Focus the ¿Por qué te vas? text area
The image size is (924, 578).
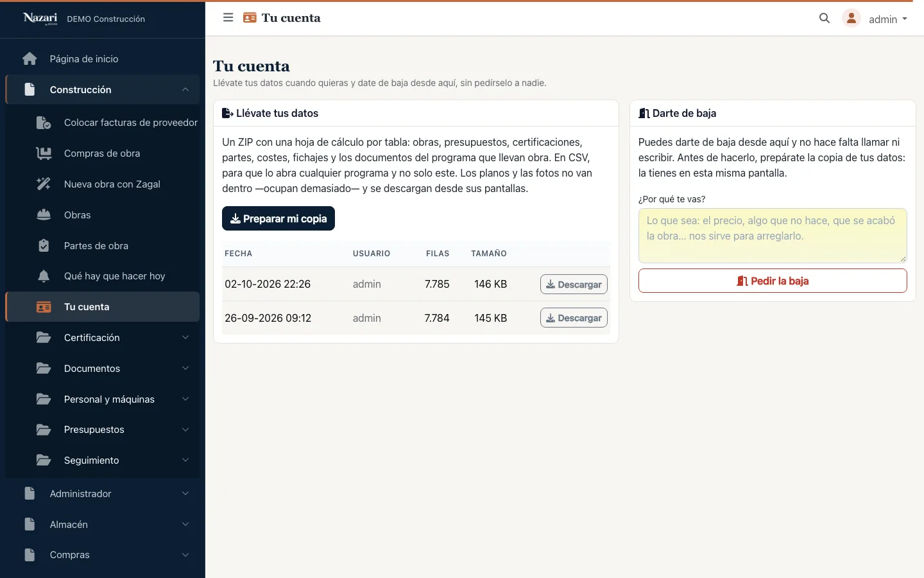[773, 236]
